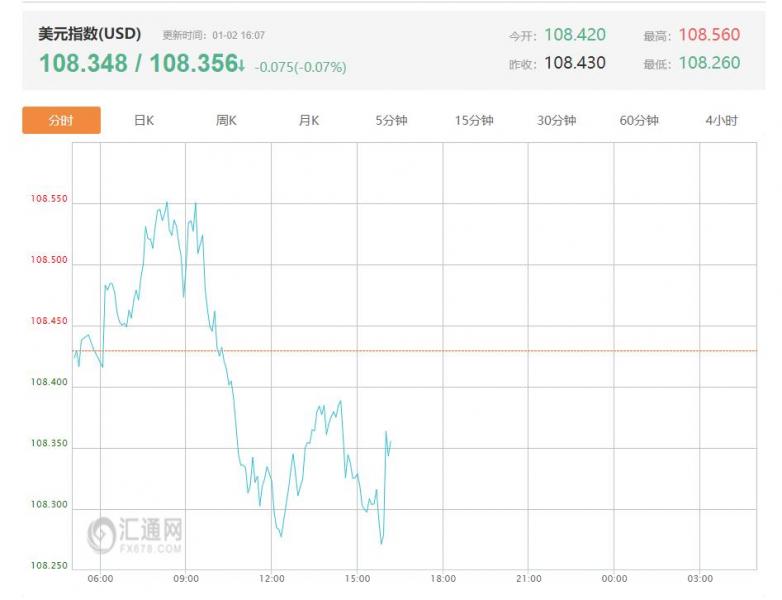Click the 汇通网 FX678 watermark logo
The image size is (782, 600).
click(135, 534)
